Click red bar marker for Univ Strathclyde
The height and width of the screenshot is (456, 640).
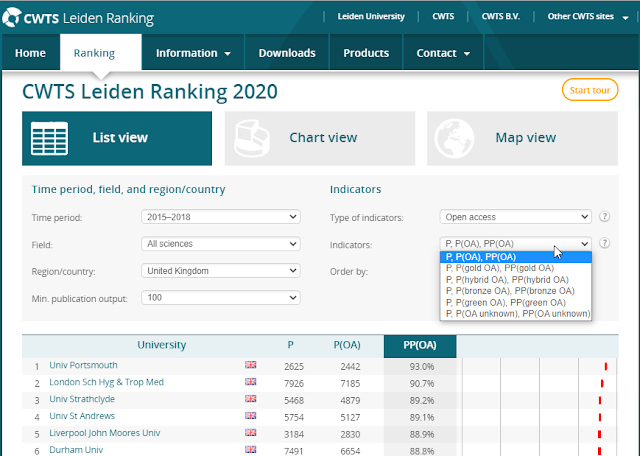pyautogui.click(x=600, y=400)
